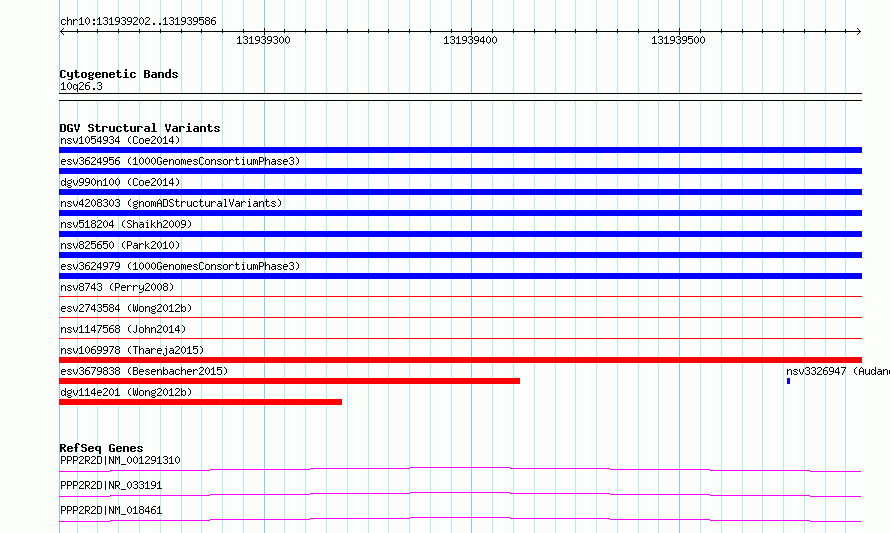Image resolution: width=890 pixels, height=533 pixels.
Task: Select the dgv114e201 (Wong2012b) red bar
Action: 200,402
